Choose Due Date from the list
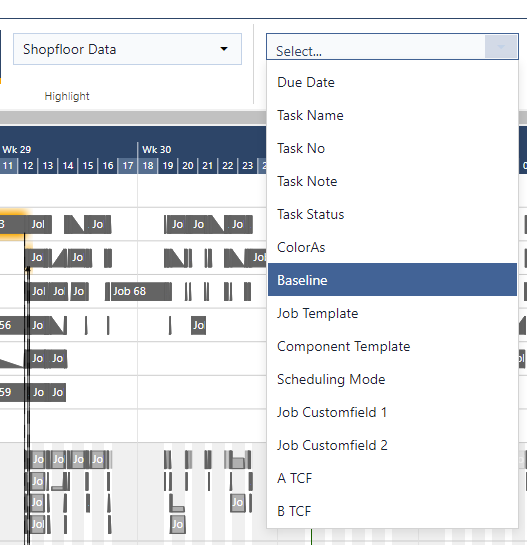527x545 pixels. (392, 82)
